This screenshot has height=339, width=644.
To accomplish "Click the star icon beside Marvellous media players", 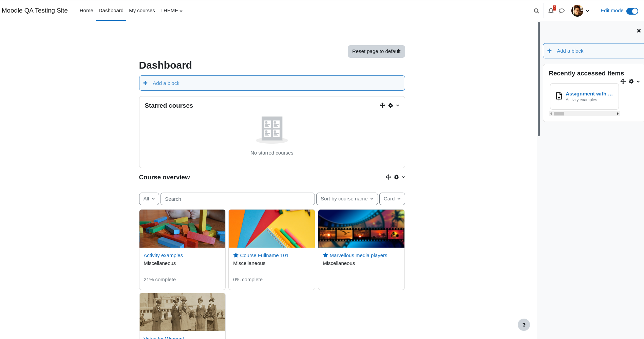I will (325, 255).
